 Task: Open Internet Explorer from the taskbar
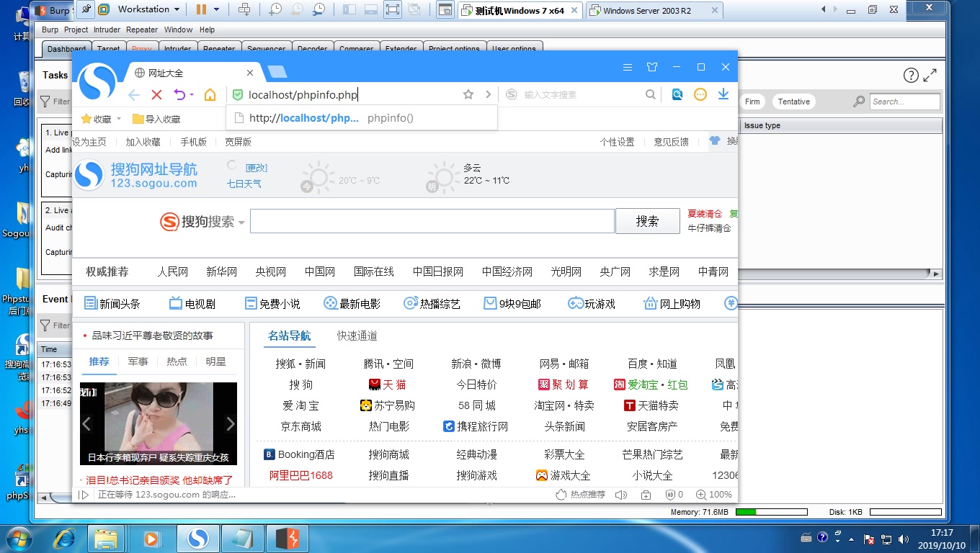[x=65, y=538]
